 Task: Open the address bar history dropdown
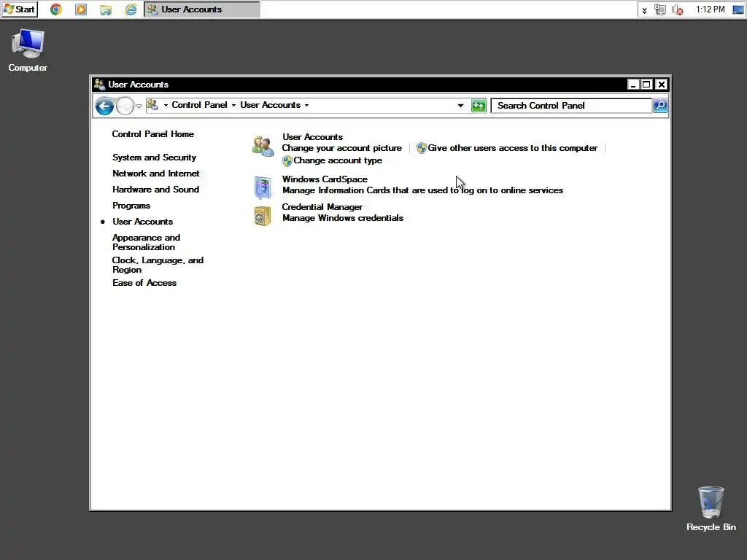[x=460, y=106]
